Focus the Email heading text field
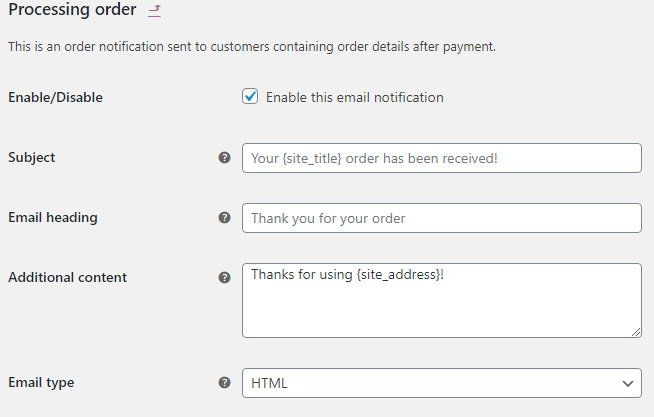Image resolution: width=654 pixels, height=417 pixels. tap(442, 218)
